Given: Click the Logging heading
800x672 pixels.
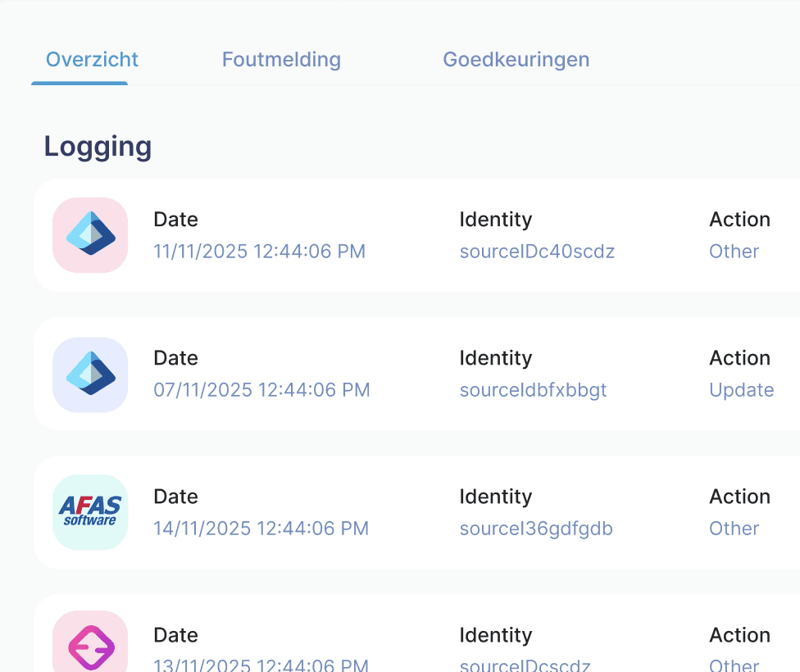Looking at the screenshot, I should (x=98, y=147).
